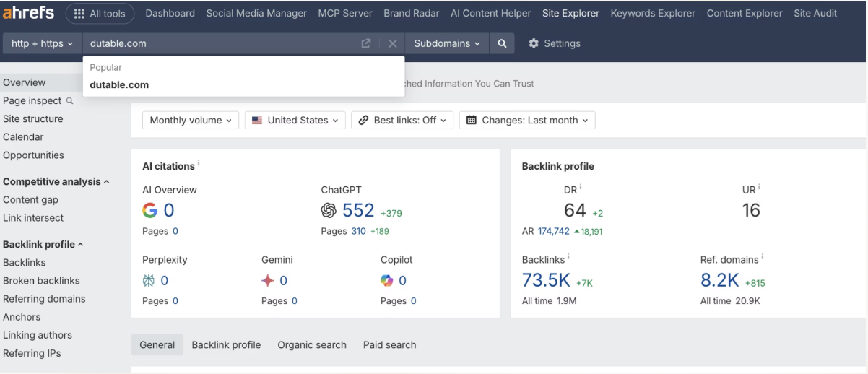The width and height of the screenshot is (868, 374).
Task: Open Settings with gear icon
Action: tap(555, 43)
